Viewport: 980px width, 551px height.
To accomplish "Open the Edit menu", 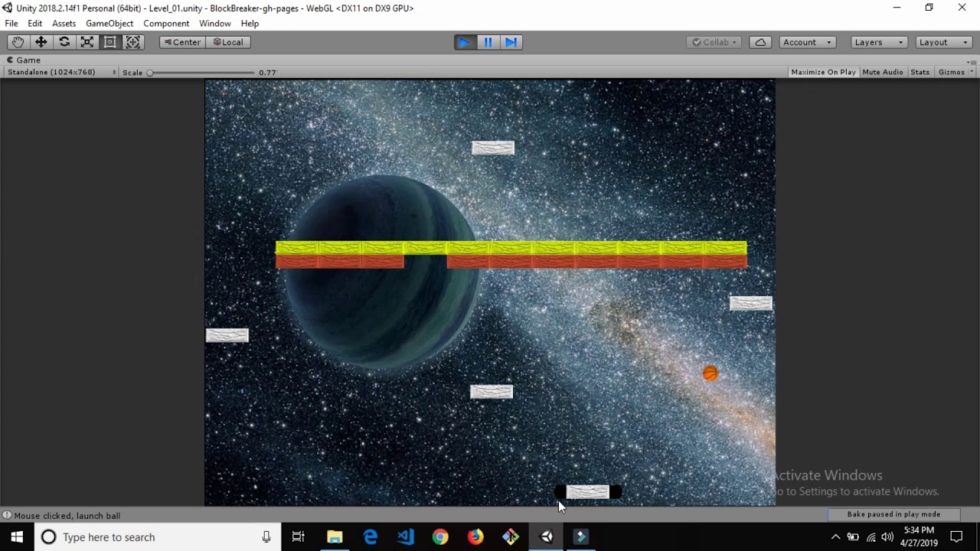I will click(x=35, y=24).
